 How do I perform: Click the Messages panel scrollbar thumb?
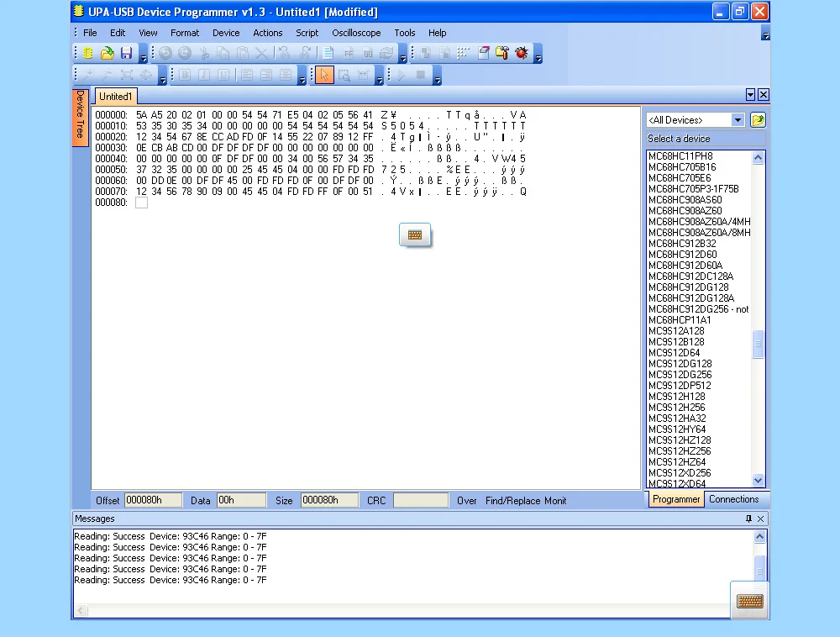point(759,568)
